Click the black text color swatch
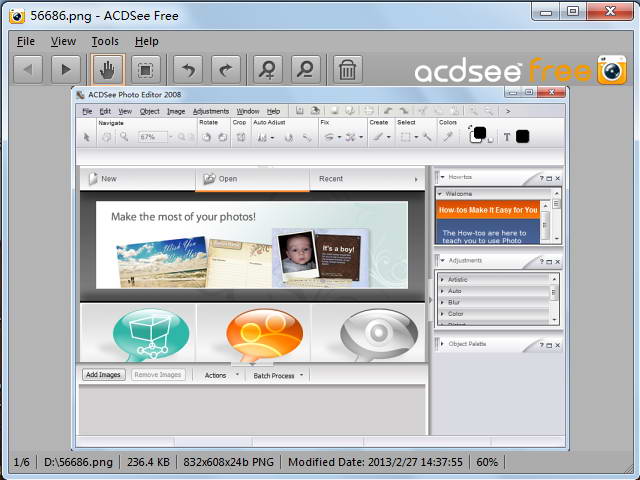Image resolution: width=640 pixels, height=480 pixels. [522, 136]
